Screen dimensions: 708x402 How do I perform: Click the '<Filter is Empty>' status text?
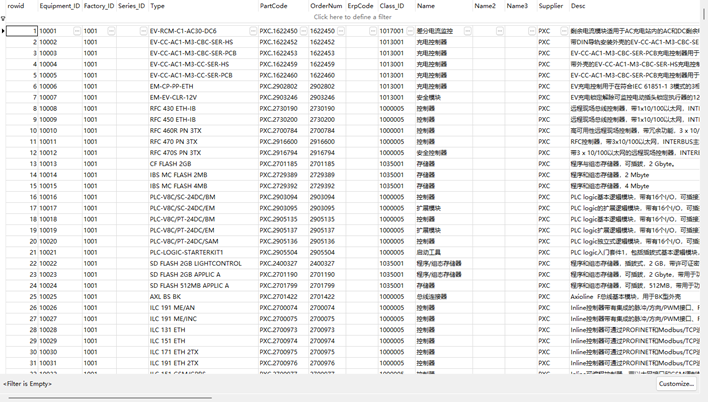(28, 384)
